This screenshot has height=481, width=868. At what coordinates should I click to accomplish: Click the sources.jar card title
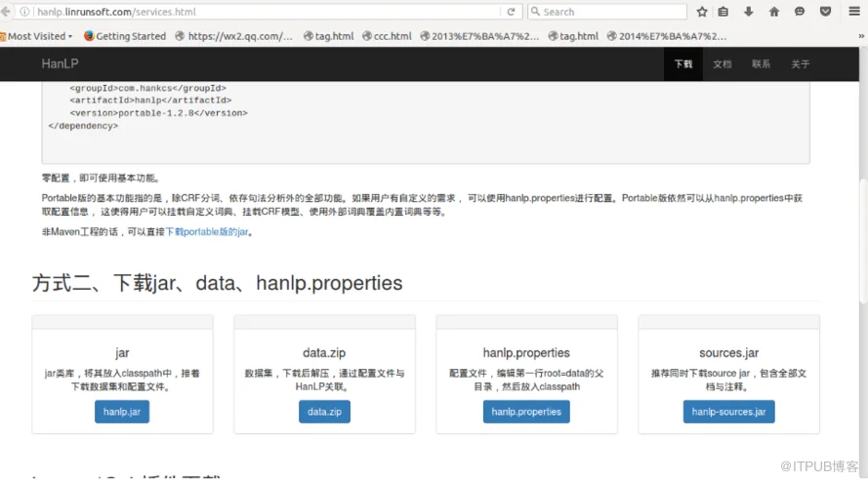click(x=728, y=353)
